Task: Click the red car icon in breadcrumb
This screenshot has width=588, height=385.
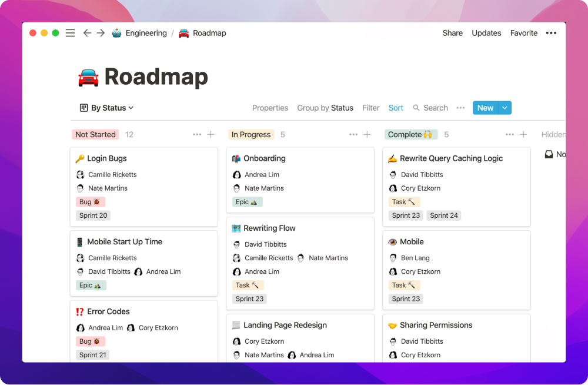Action: (x=183, y=33)
